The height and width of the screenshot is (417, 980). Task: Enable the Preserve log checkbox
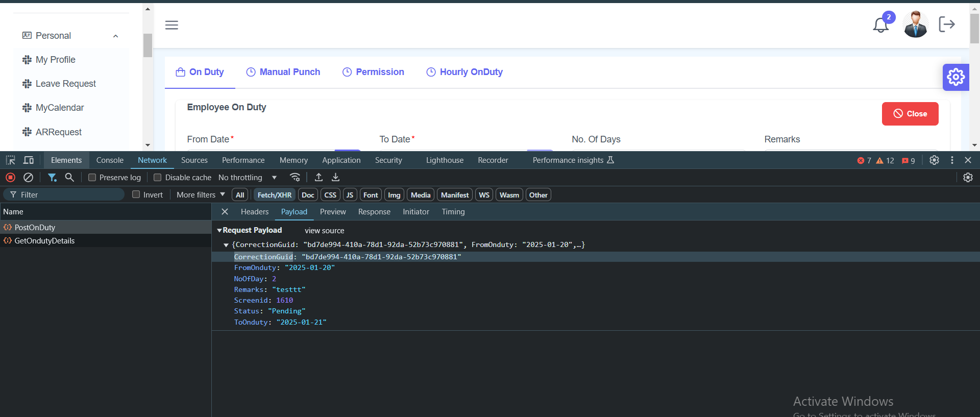coord(92,177)
